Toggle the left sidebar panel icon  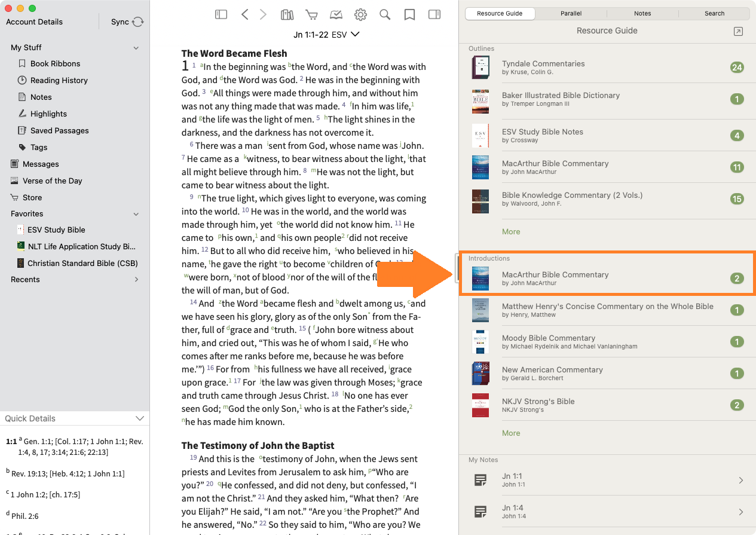(x=221, y=15)
